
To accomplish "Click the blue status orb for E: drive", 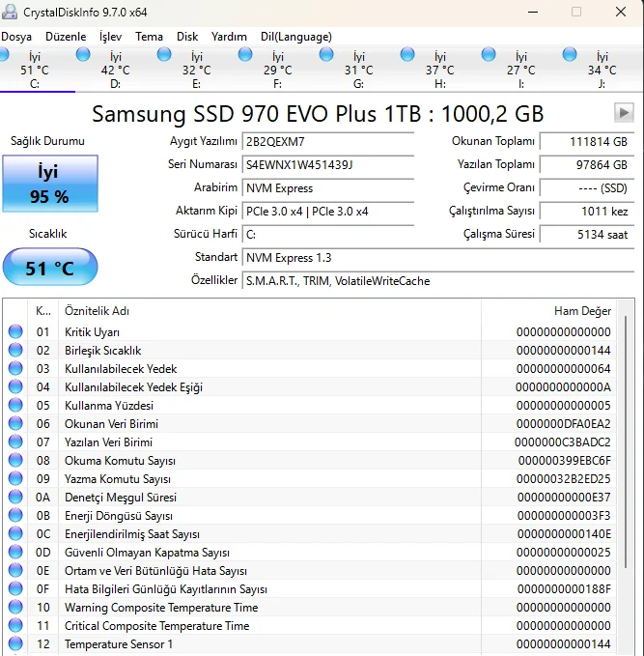I will coord(164,54).
